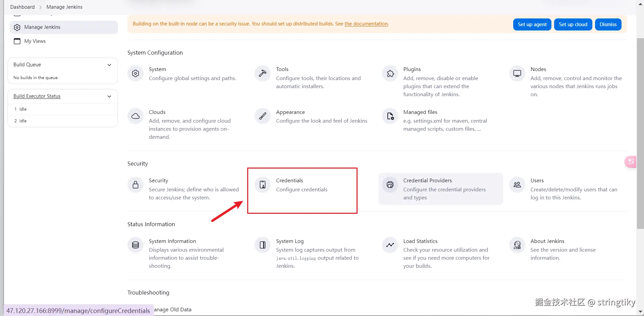Open My Views in the sidebar
Screen dimensions: 644x316
click(x=35, y=41)
